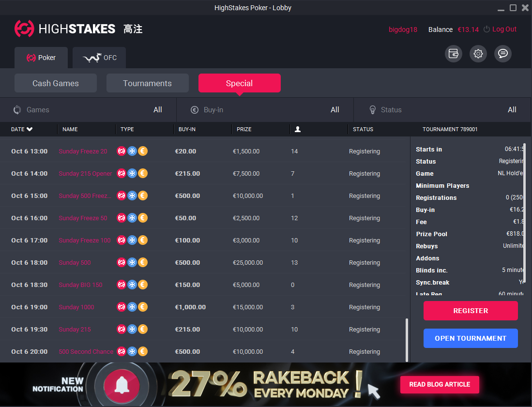Click the red Register button
Image resolution: width=532 pixels, height=407 pixels.
471,311
